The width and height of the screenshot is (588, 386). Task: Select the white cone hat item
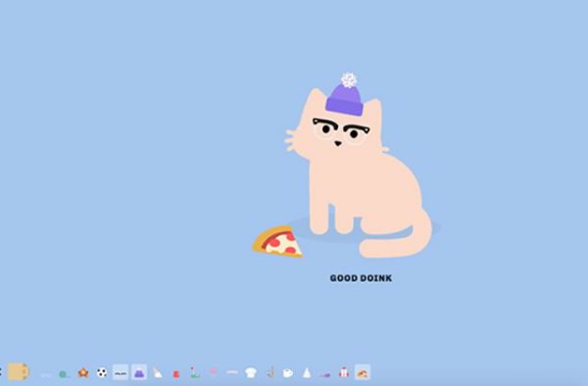pyautogui.click(x=307, y=372)
